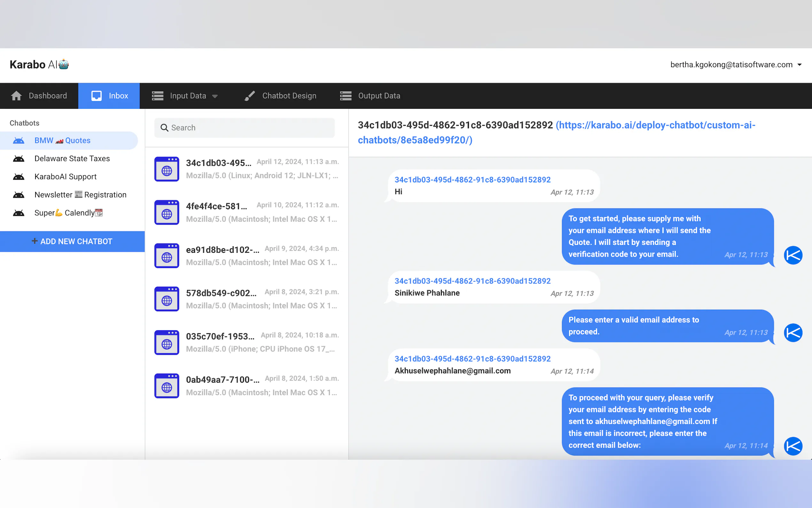
Task: Click the Output Data list icon
Action: point(345,96)
